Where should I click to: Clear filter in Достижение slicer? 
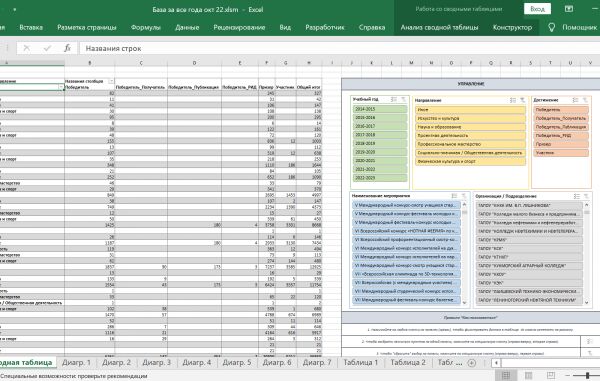(585, 100)
